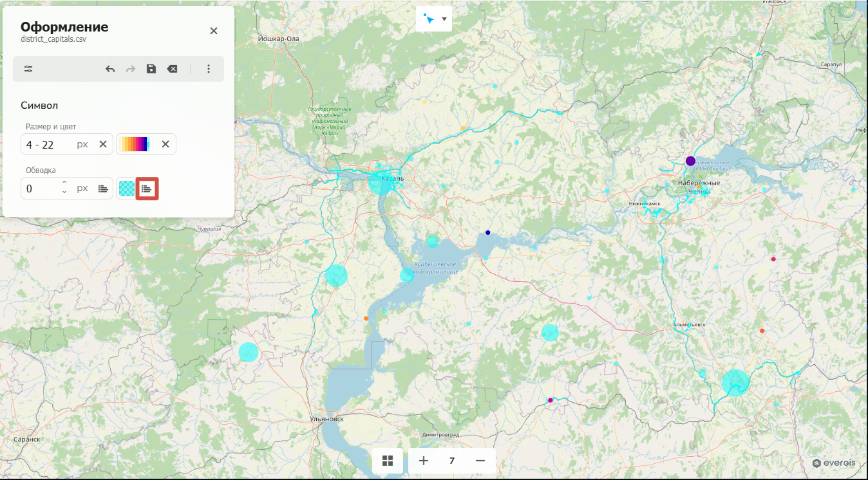868x480 pixels.
Task: Click the dark blue map point
Action: 488,232
